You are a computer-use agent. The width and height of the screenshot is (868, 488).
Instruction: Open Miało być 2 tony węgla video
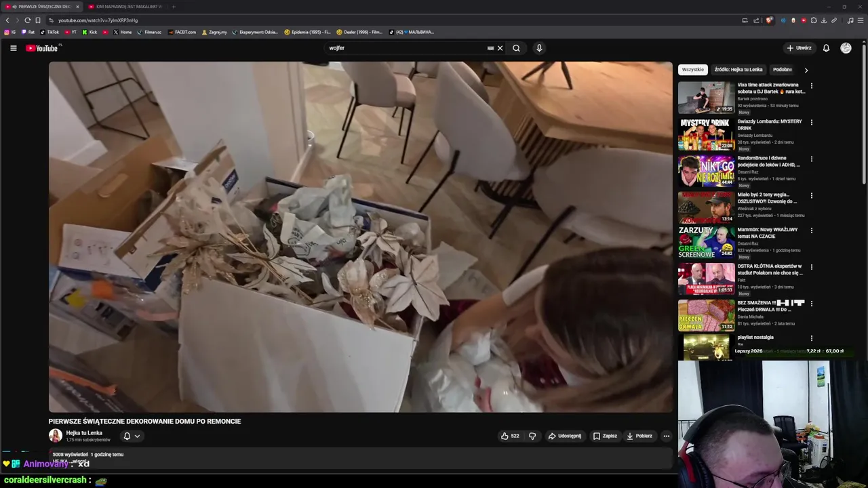coord(706,207)
